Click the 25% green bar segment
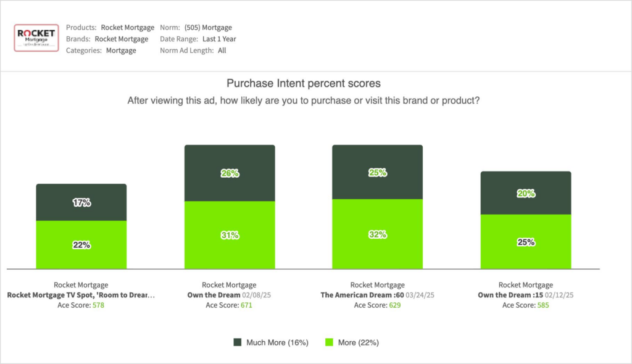The image size is (632, 364). coord(526,242)
